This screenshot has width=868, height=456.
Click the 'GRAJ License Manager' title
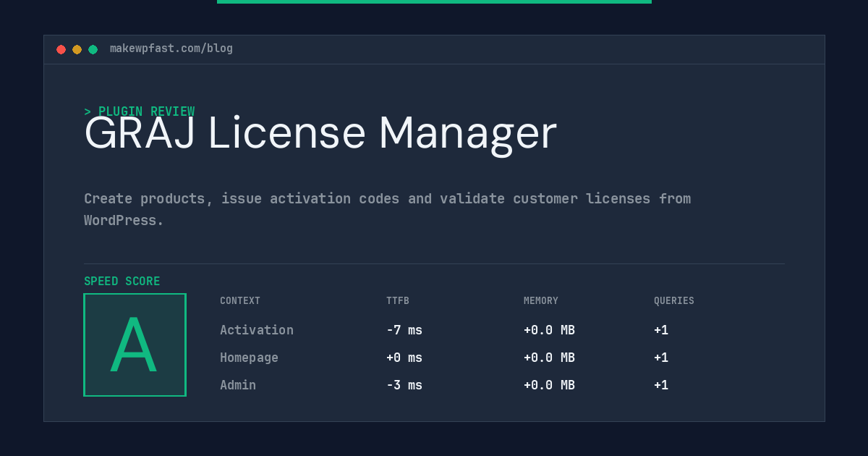click(x=320, y=134)
